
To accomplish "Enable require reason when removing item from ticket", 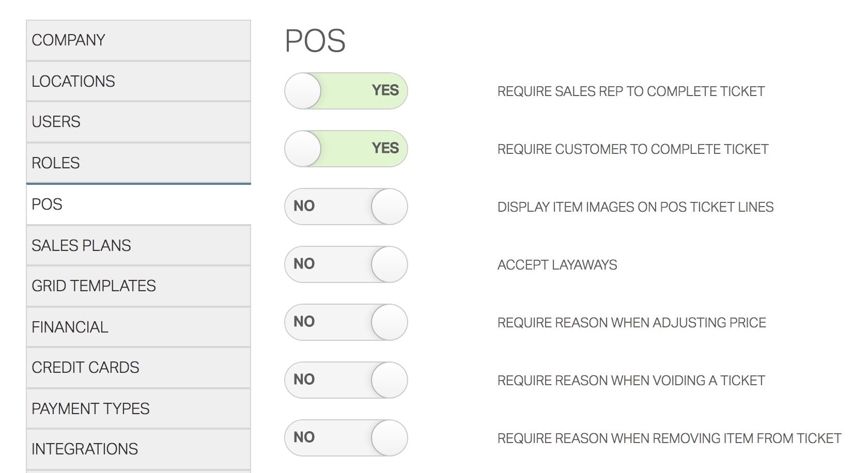I will [x=345, y=437].
